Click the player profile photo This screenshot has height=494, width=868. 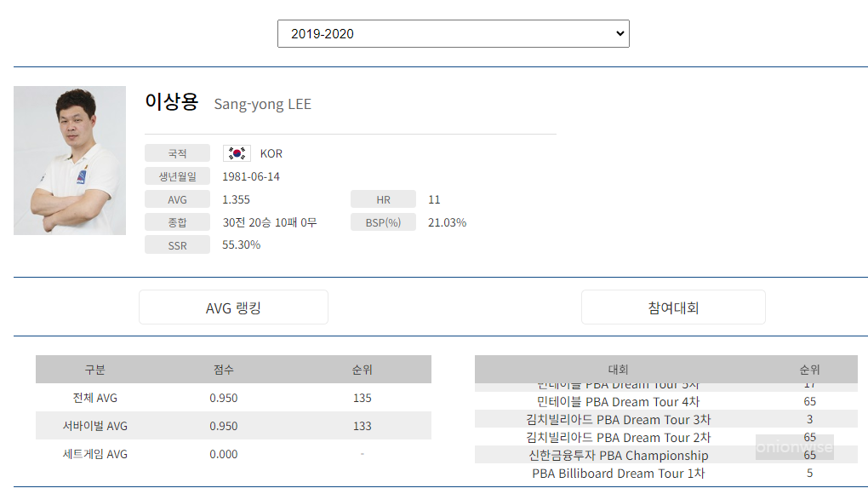(x=70, y=160)
